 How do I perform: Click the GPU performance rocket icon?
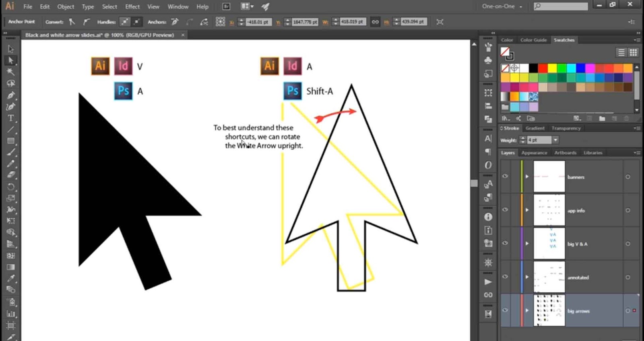(x=266, y=6)
